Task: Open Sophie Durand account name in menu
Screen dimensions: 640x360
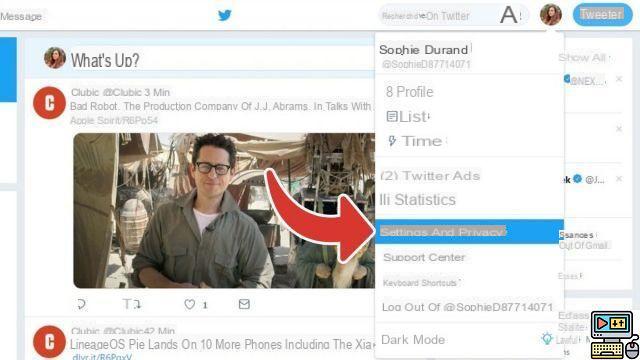Action: tap(423, 50)
